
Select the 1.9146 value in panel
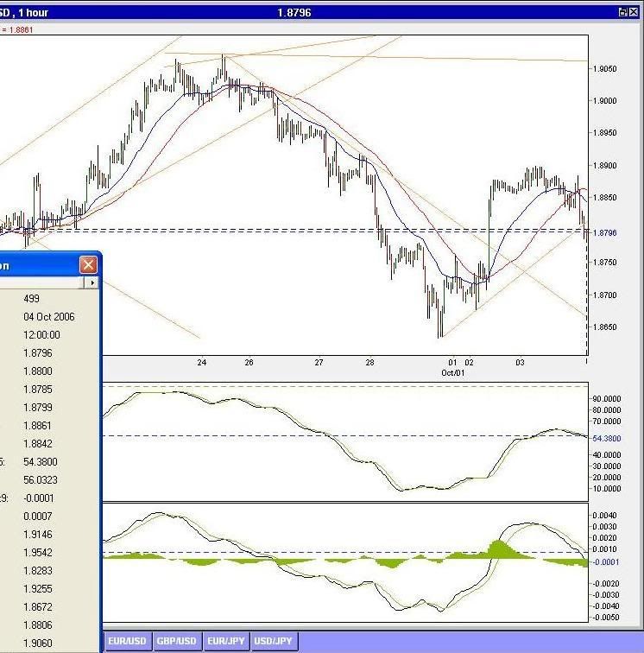coord(38,535)
